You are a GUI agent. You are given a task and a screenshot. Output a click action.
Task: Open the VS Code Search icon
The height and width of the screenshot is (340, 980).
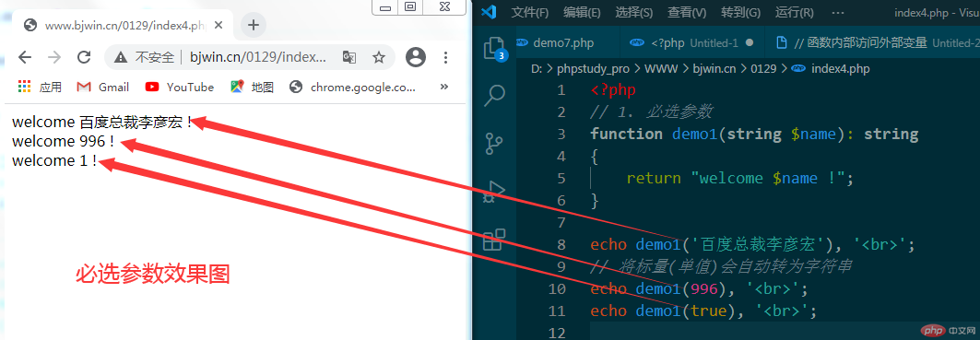pos(494,96)
